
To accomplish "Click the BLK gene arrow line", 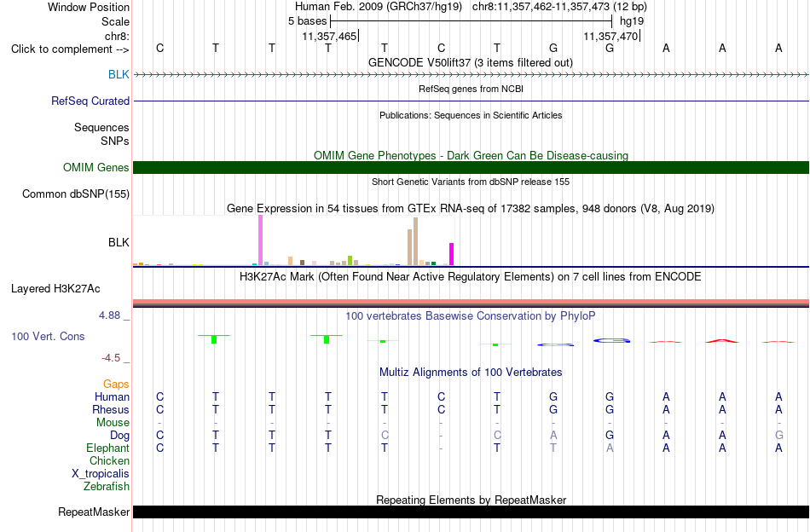I will [472, 75].
